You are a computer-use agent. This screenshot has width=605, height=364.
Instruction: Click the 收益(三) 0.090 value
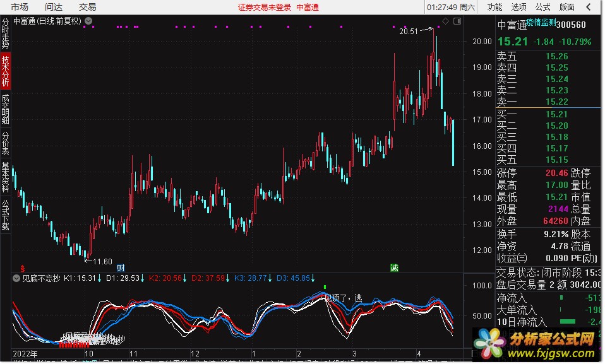(557, 258)
